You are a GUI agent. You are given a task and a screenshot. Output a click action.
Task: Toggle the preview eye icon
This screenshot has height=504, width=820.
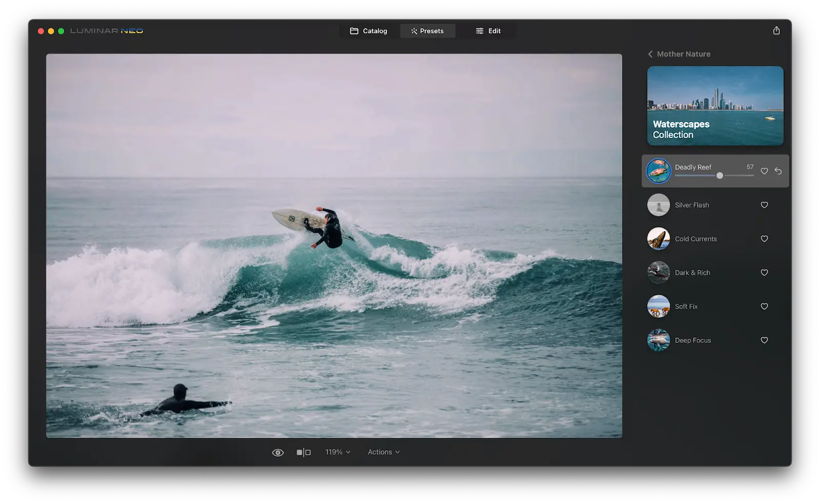(278, 452)
